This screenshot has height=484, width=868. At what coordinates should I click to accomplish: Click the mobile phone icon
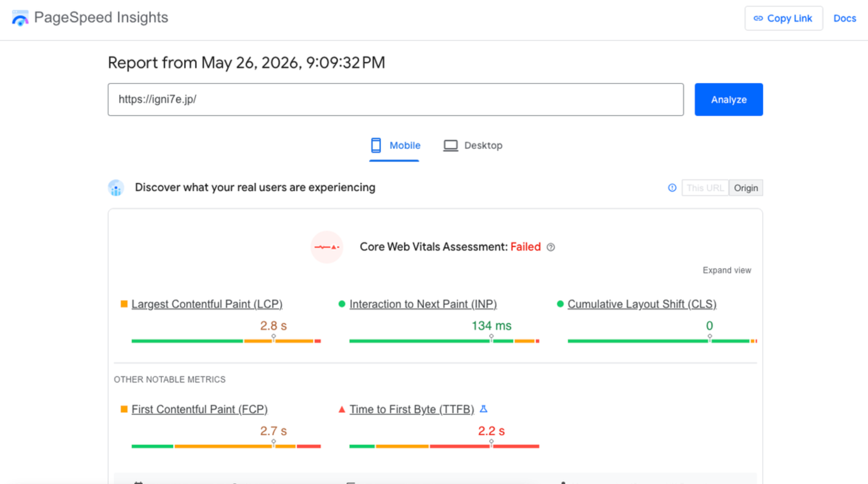click(x=376, y=145)
